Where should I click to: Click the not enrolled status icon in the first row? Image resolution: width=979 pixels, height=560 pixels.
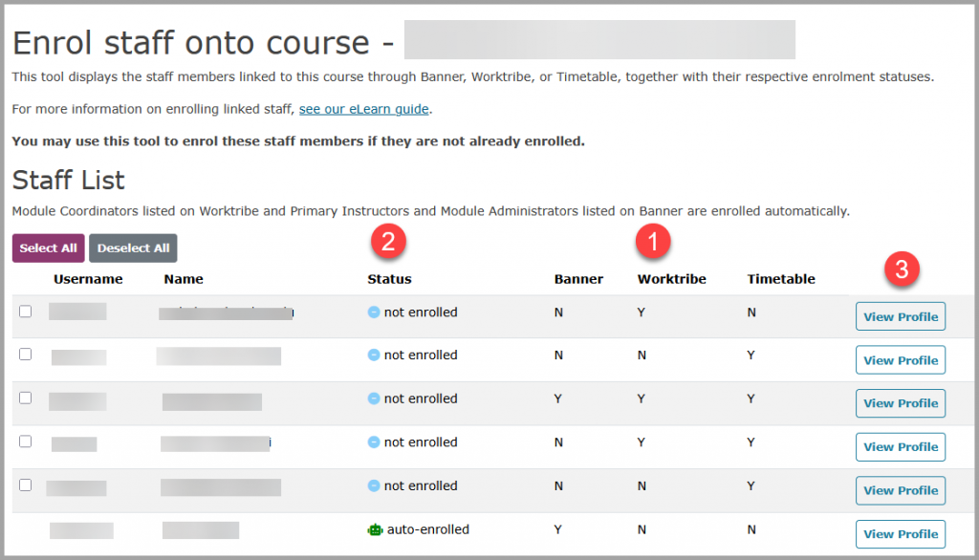374,312
